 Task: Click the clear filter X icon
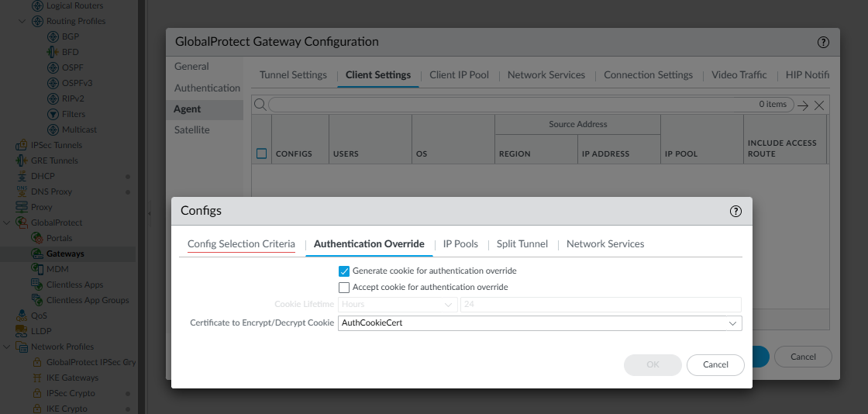[818, 105]
